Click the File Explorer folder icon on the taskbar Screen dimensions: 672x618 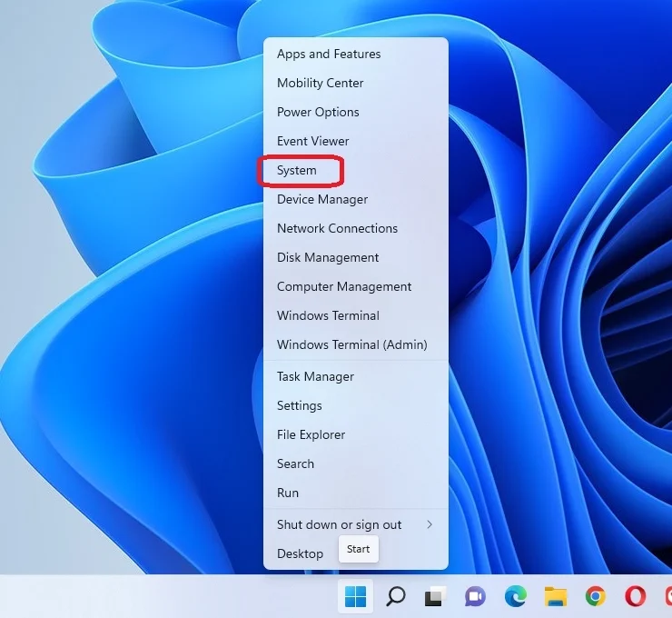click(555, 596)
